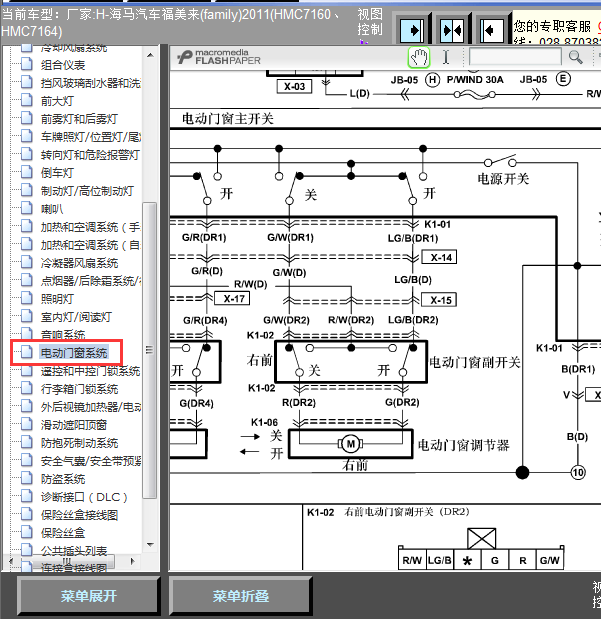This screenshot has width=601, height=619.
Task: Open 遥控和中控门锁系统 entry
Action: tap(90, 371)
